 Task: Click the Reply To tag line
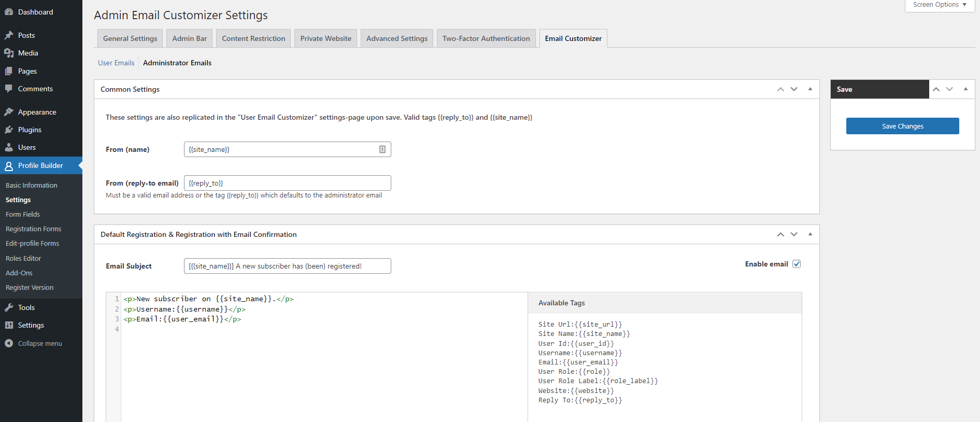coord(580,400)
